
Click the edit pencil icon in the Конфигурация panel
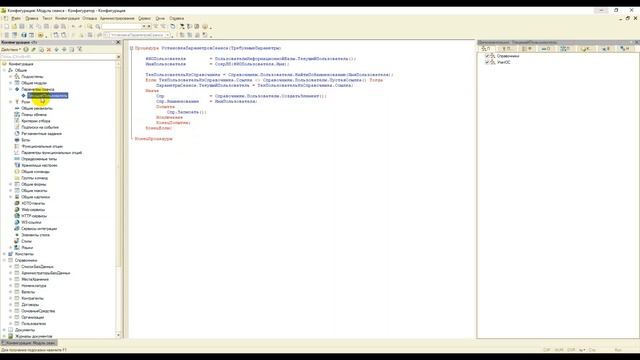33,49
